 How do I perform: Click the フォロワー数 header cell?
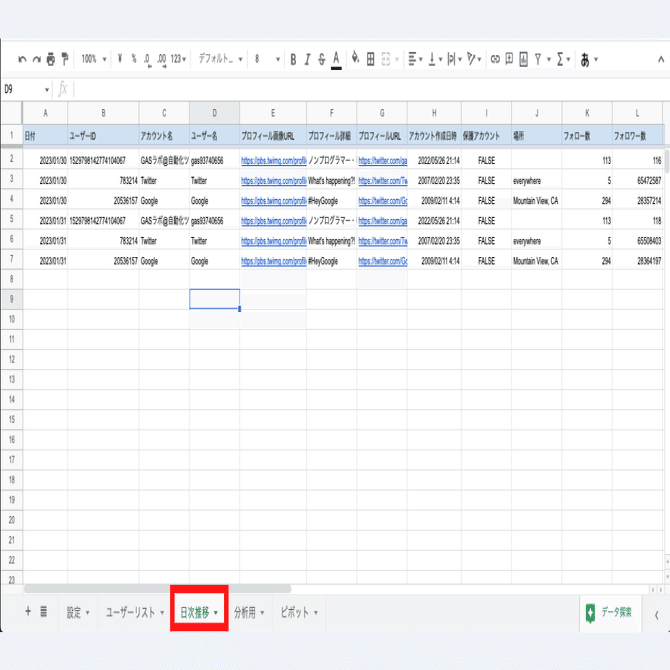click(x=638, y=136)
